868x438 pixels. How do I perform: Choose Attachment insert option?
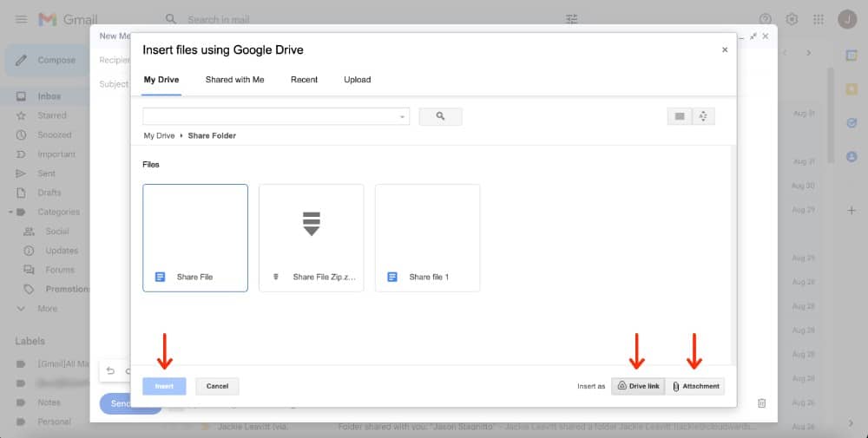tap(695, 386)
